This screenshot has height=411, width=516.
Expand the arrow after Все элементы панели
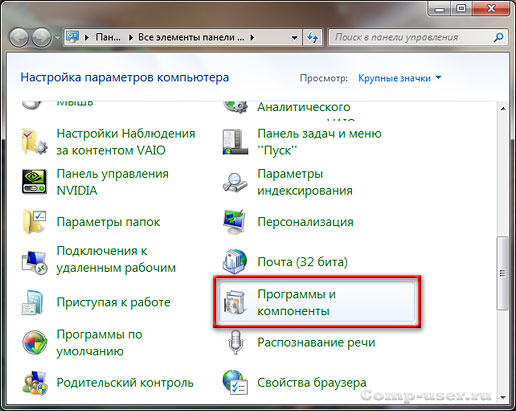pyautogui.click(x=252, y=37)
